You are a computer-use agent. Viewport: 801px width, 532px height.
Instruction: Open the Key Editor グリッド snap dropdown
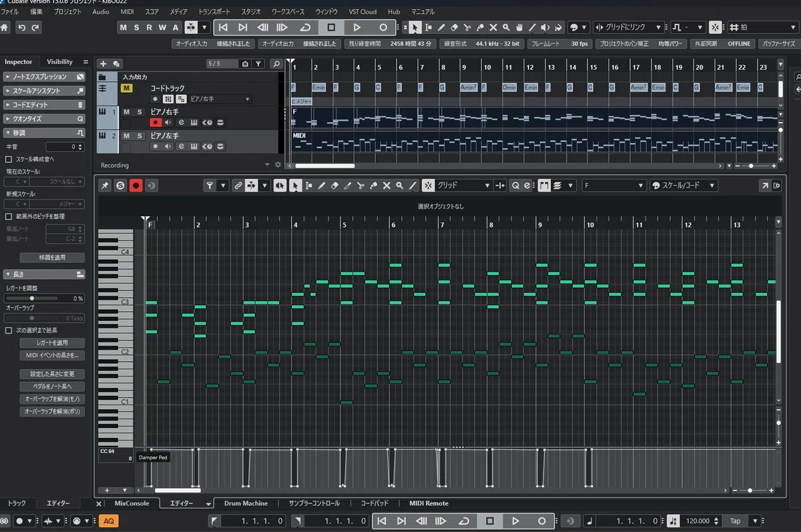coord(465,186)
